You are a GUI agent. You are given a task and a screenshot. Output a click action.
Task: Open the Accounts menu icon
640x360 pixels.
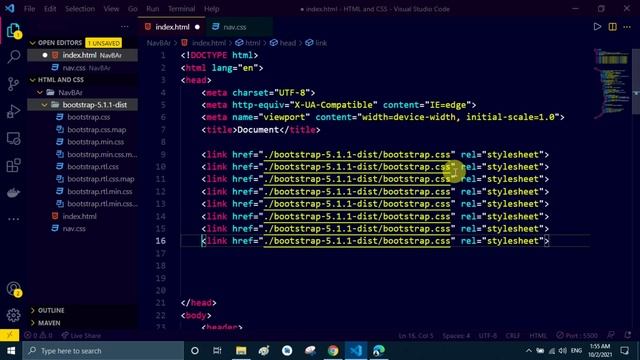point(13,289)
